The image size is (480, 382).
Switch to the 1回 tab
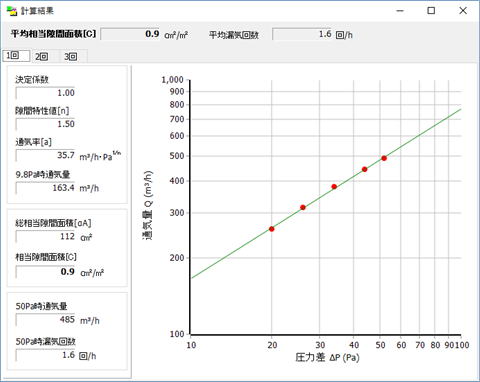16,55
